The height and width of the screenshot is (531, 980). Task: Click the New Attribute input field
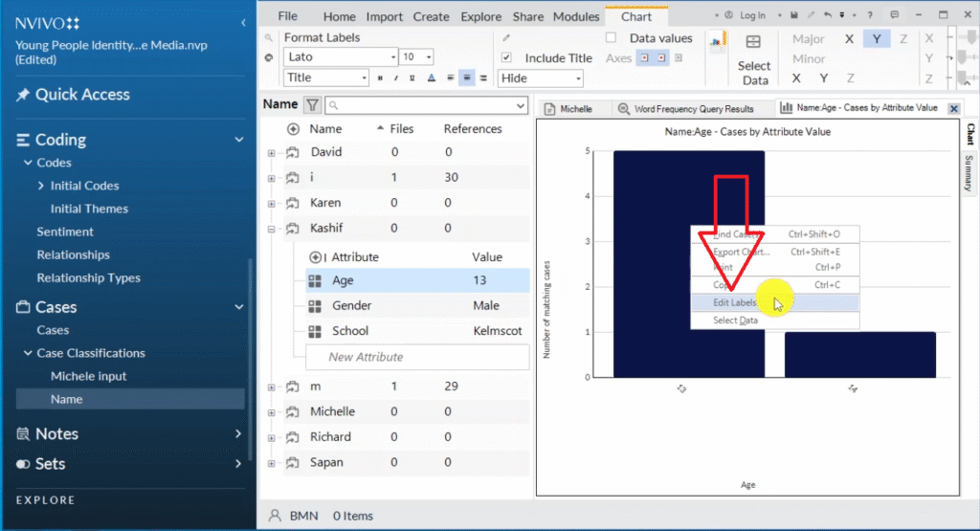[x=416, y=357]
